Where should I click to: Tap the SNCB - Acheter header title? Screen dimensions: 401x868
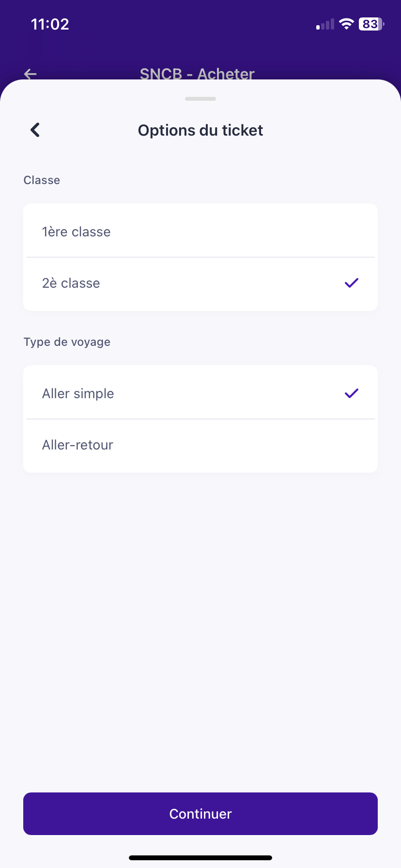point(197,74)
